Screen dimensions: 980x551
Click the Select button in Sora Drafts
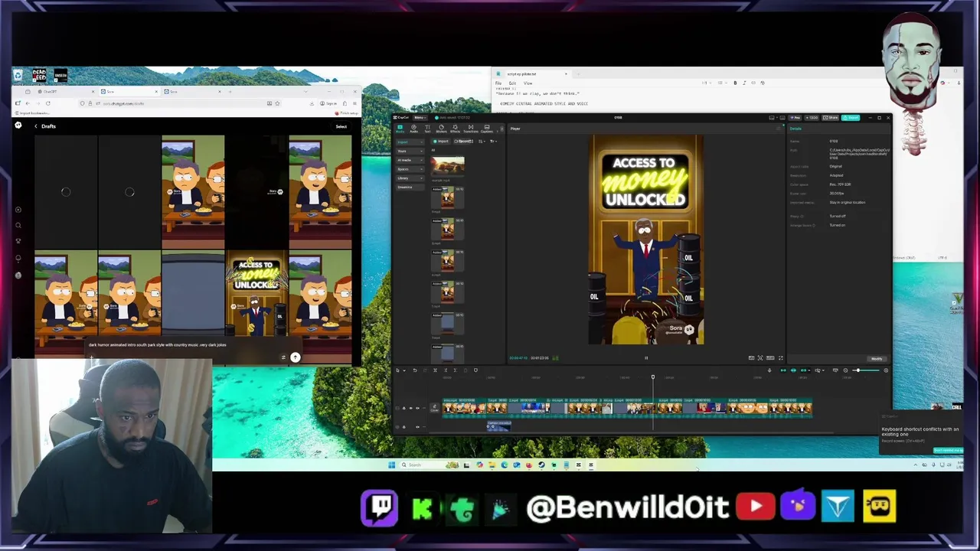coord(341,126)
